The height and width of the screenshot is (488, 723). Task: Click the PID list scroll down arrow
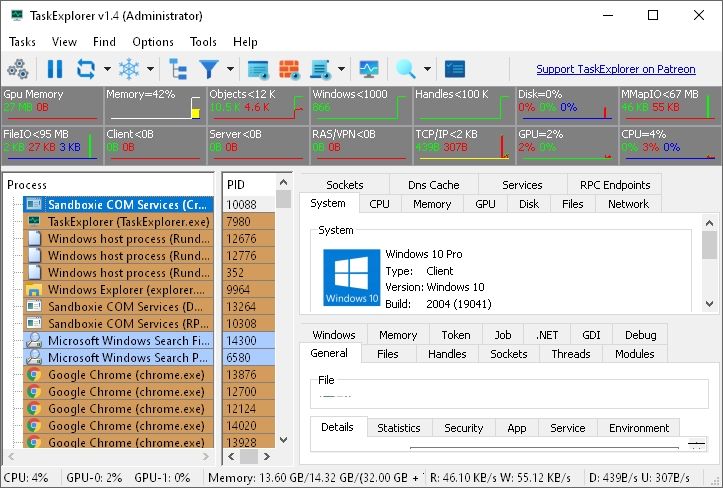click(x=284, y=440)
